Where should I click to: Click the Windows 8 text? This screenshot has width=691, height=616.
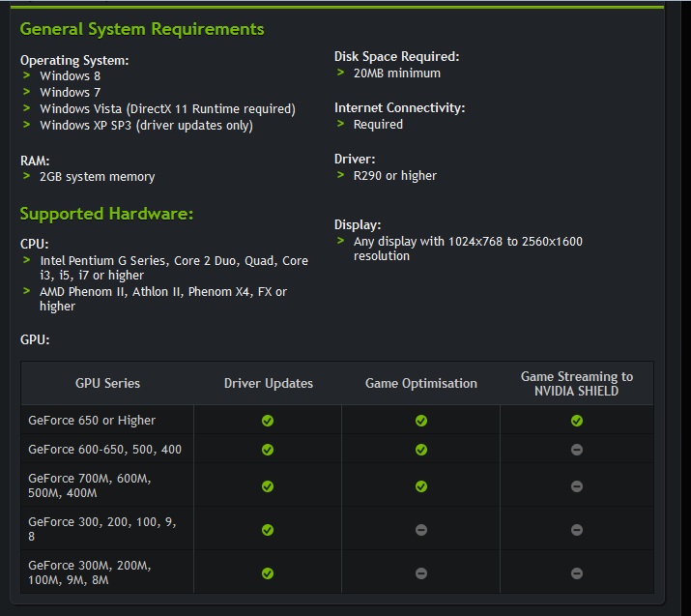click(x=71, y=75)
